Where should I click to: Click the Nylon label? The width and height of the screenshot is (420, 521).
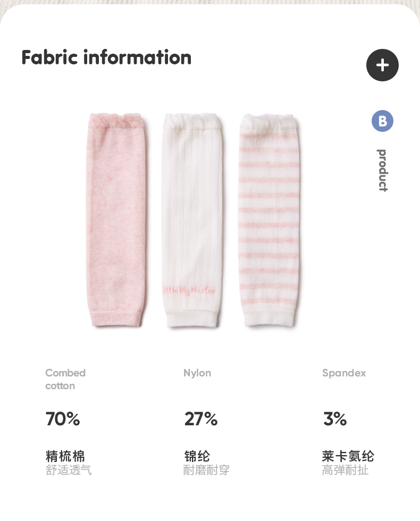click(x=197, y=373)
